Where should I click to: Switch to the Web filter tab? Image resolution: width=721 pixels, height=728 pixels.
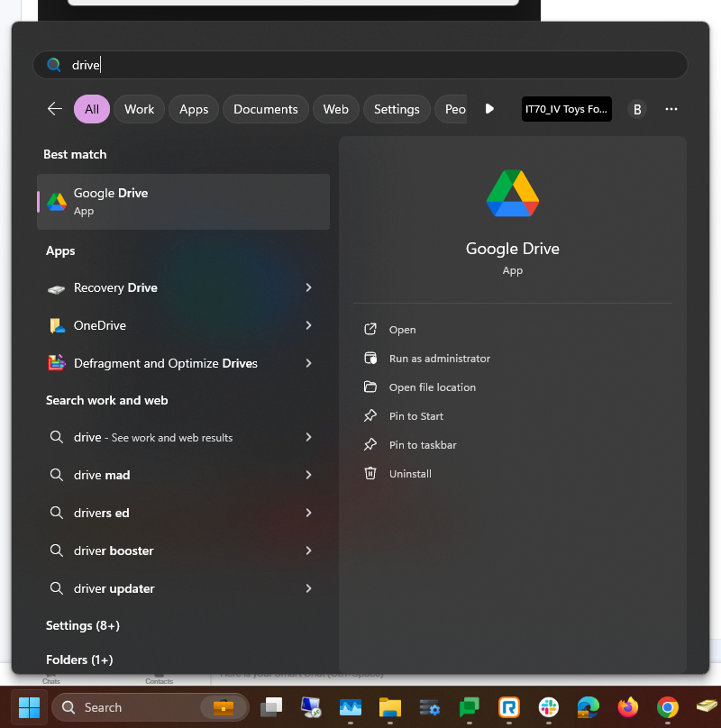click(x=335, y=109)
